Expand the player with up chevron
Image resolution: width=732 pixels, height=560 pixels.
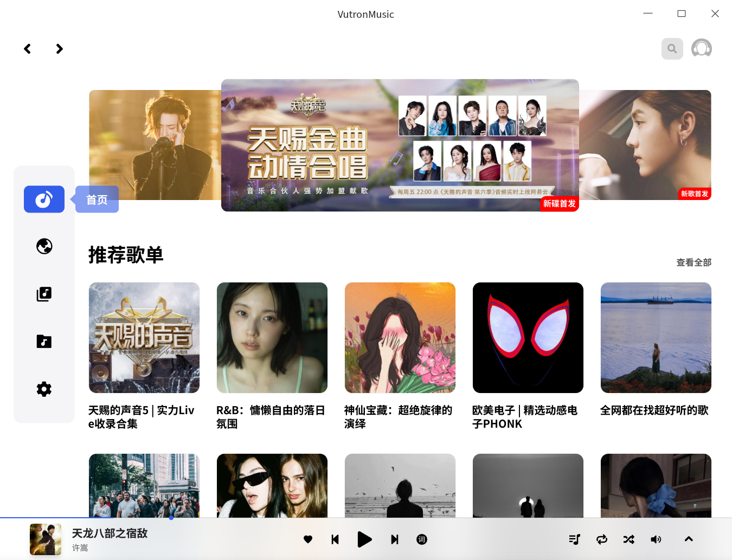pyautogui.click(x=689, y=539)
